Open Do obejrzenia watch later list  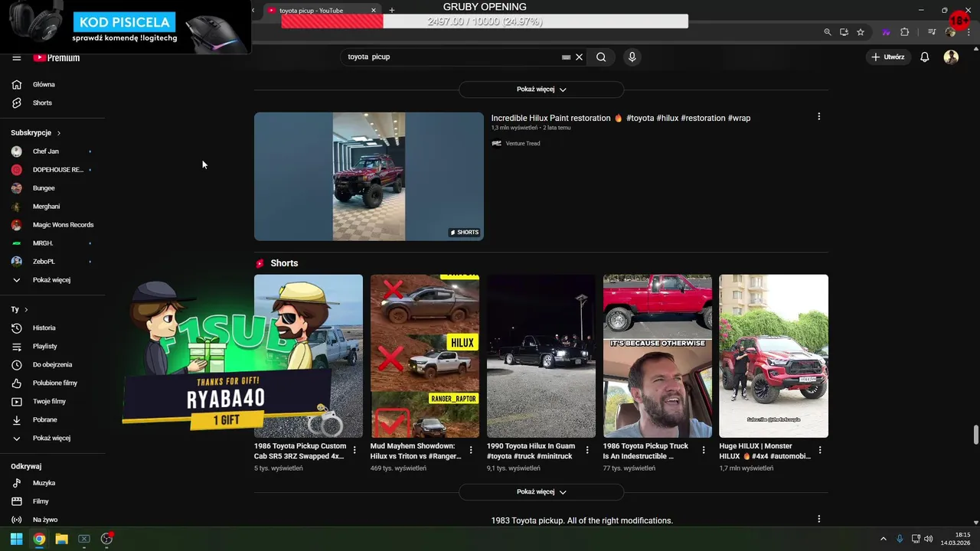point(53,364)
